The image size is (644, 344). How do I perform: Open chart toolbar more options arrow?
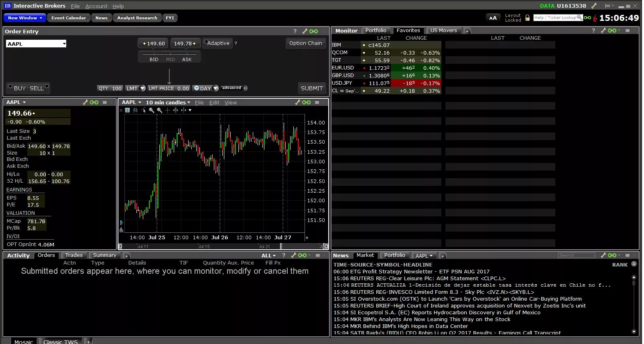pos(190,110)
